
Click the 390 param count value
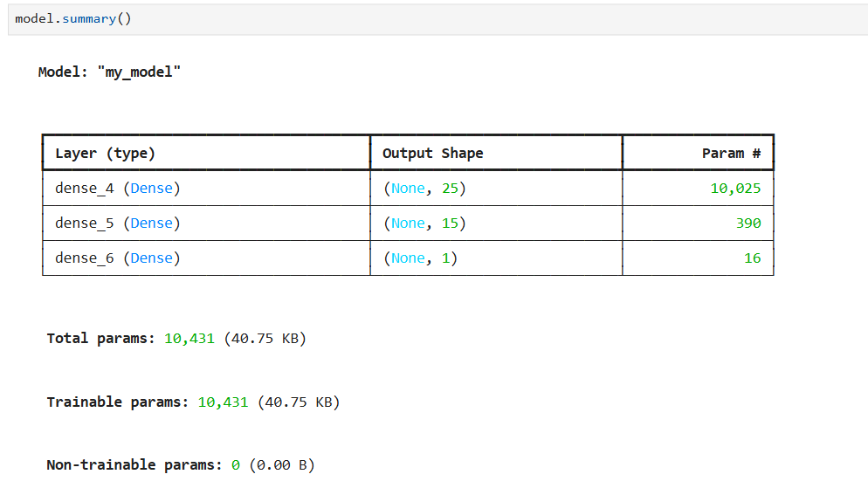(x=748, y=223)
